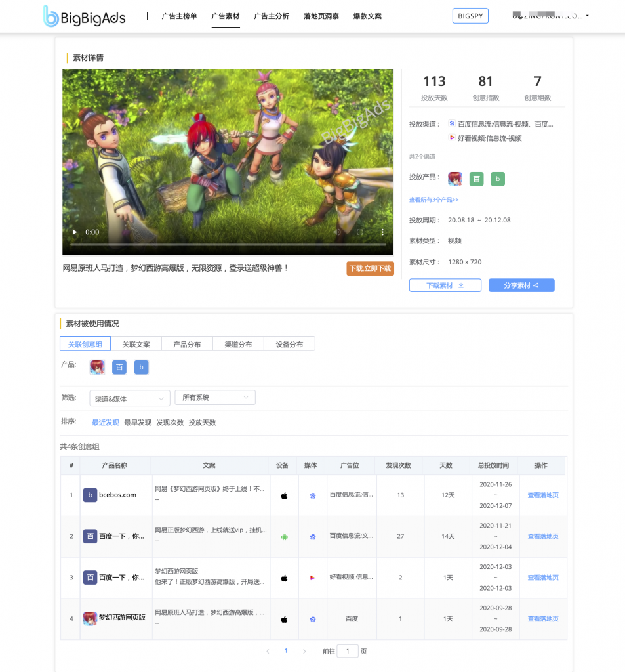Image resolution: width=625 pixels, height=672 pixels.
Task: Click the green b product icon under 投放产品
Action: (x=498, y=178)
